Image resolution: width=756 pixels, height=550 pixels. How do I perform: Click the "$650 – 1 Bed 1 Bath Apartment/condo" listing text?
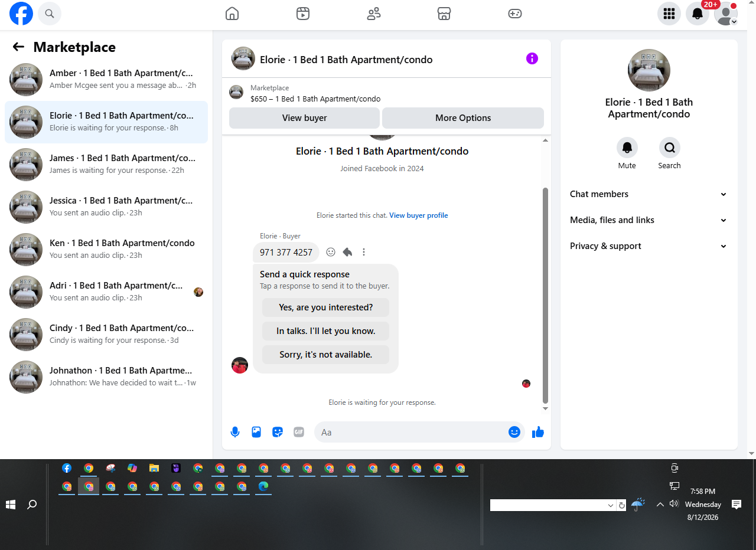click(x=315, y=99)
